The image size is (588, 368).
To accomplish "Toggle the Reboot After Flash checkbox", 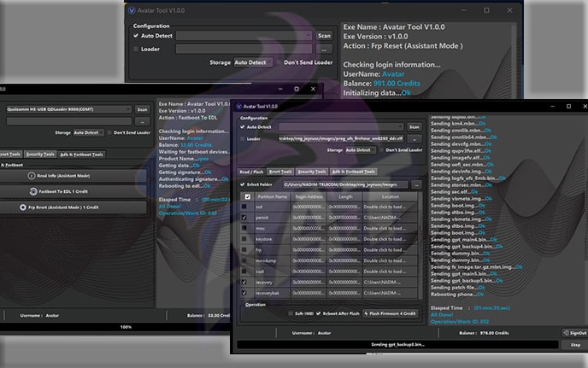I will [319, 313].
